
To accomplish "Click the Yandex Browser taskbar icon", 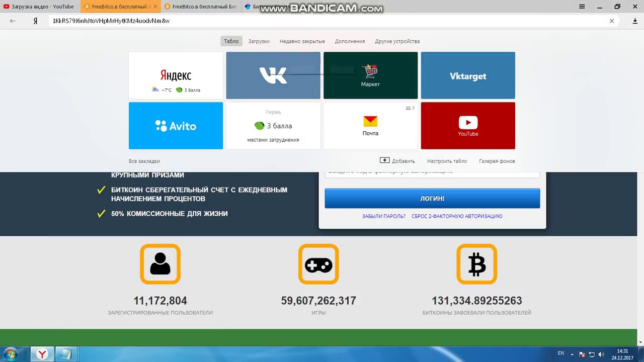I will [42, 354].
